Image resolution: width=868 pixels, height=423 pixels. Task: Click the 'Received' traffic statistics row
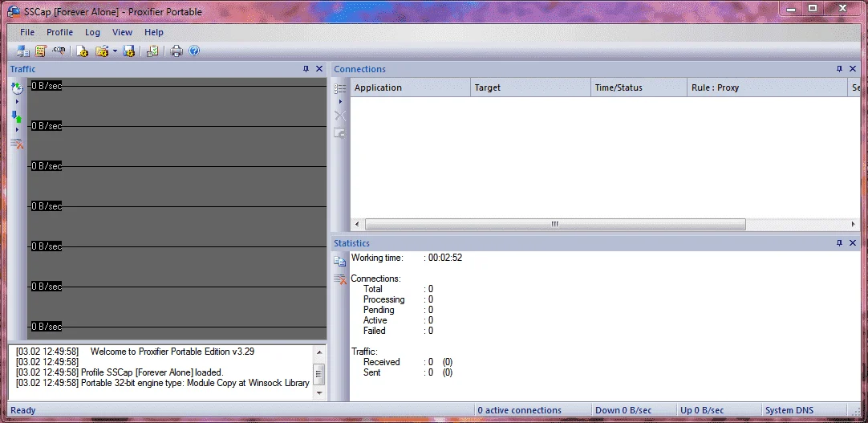coord(408,362)
